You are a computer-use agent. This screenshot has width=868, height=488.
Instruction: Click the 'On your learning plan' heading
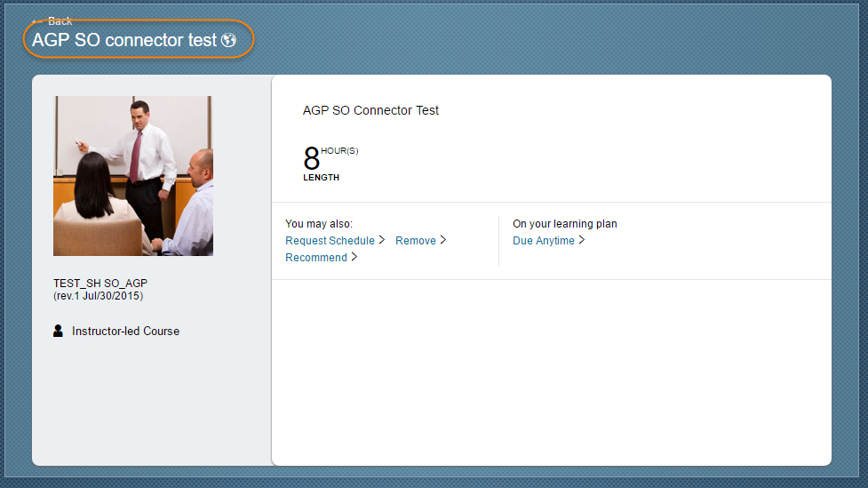565,224
